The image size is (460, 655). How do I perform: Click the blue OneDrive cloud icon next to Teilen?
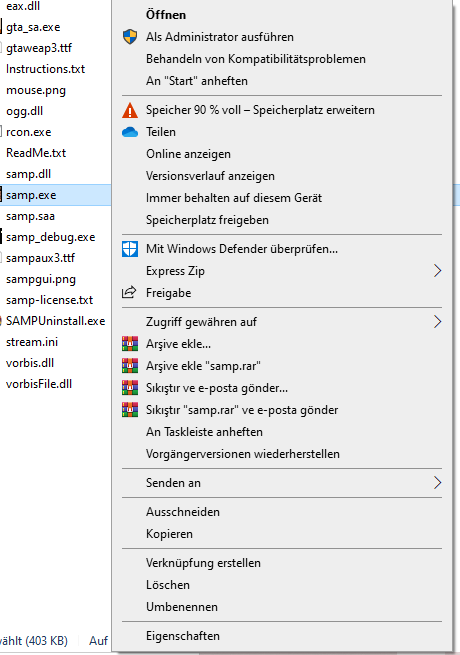[130, 132]
